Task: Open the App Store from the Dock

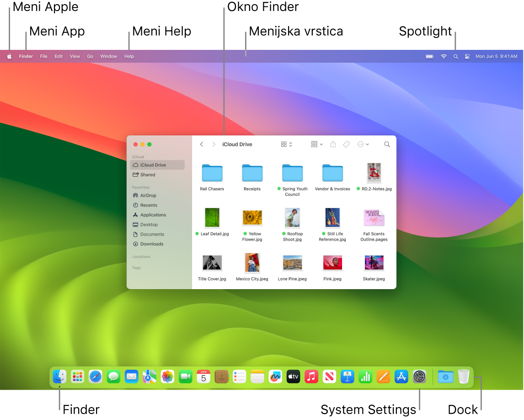Action: click(401, 376)
